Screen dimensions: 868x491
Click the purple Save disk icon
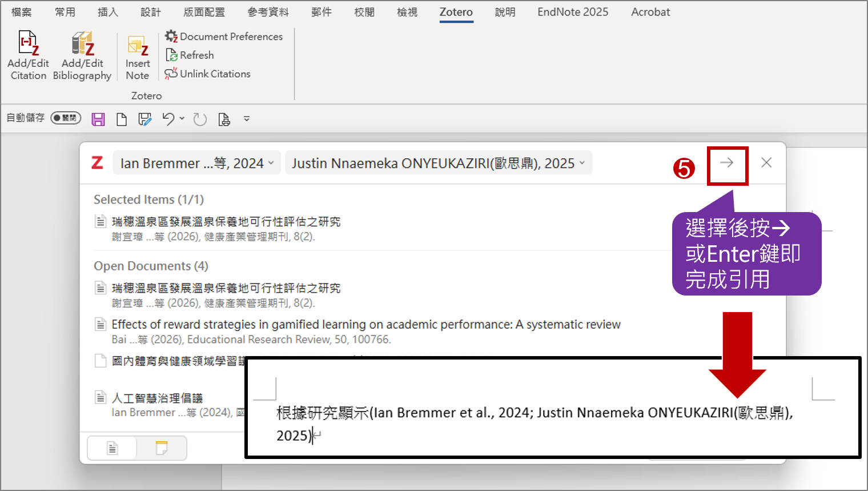coord(98,119)
